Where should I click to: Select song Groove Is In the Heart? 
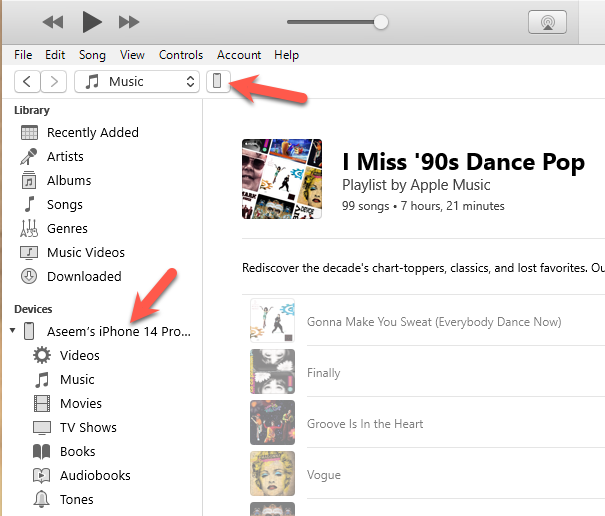(365, 424)
